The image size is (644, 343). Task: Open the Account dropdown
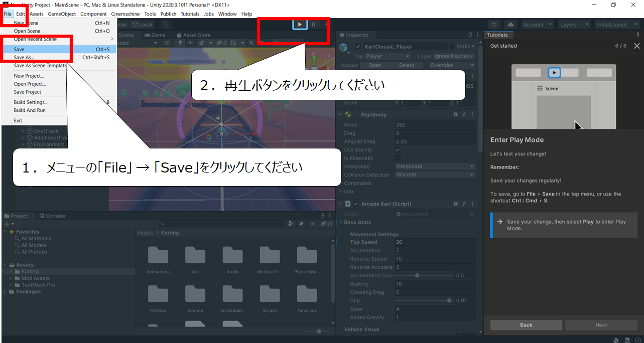pos(537,25)
